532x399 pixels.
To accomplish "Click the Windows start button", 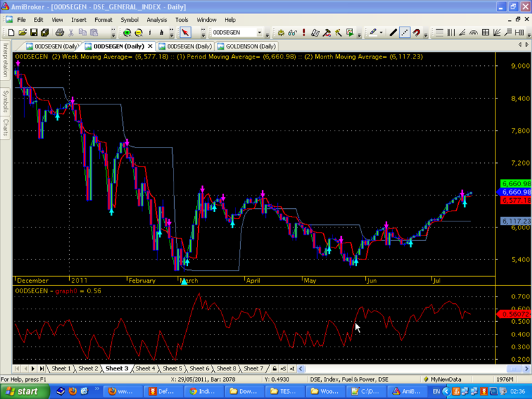I will point(24,392).
